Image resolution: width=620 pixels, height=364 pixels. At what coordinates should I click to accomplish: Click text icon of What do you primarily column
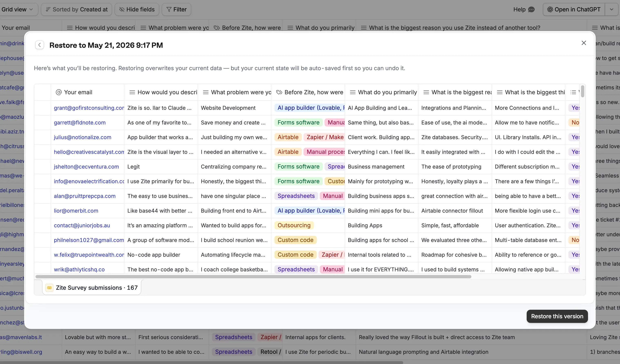click(353, 92)
